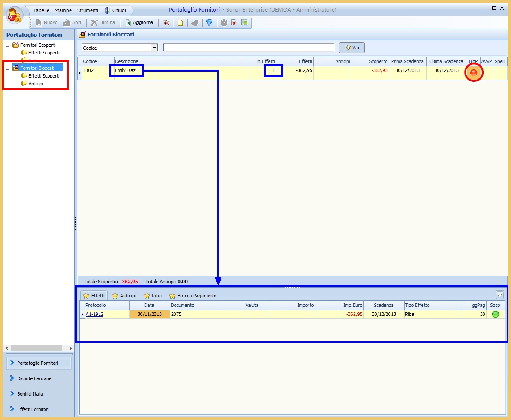Open the Tabelle menu
Image resolution: width=511 pixels, height=420 pixels.
(41, 10)
